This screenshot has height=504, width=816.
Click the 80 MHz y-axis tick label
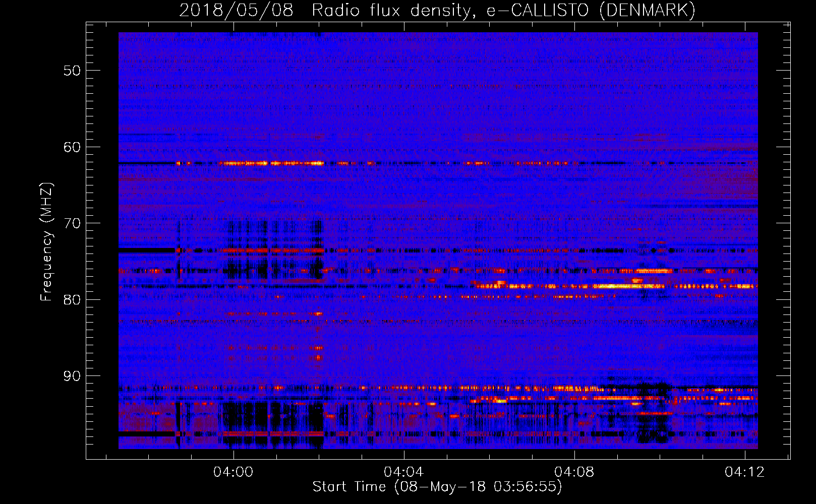(x=72, y=300)
